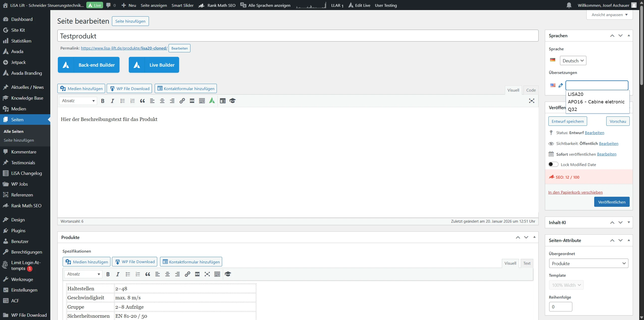
Task: Open the Avada shortcode generator icon
Action: (212, 101)
